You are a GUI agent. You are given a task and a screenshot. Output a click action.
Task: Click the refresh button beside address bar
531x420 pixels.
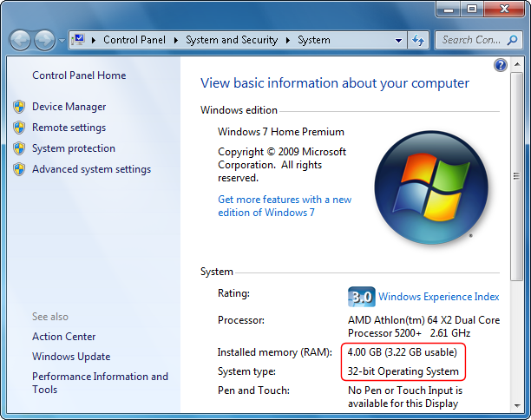419,40
